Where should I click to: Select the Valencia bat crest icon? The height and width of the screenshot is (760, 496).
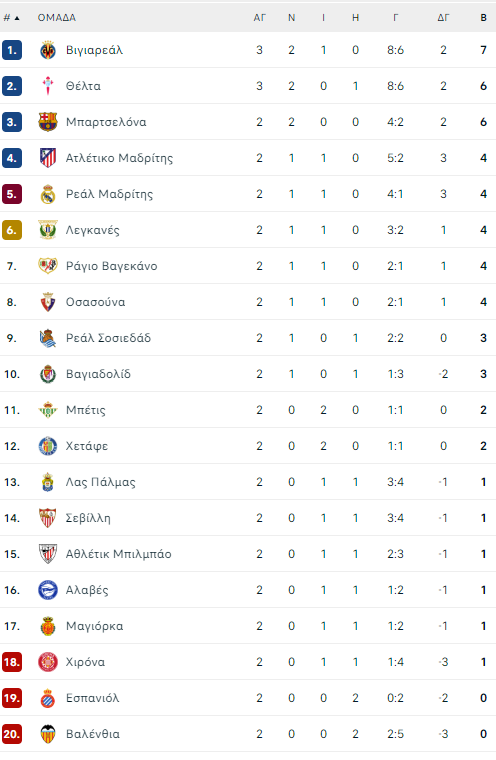48,734
